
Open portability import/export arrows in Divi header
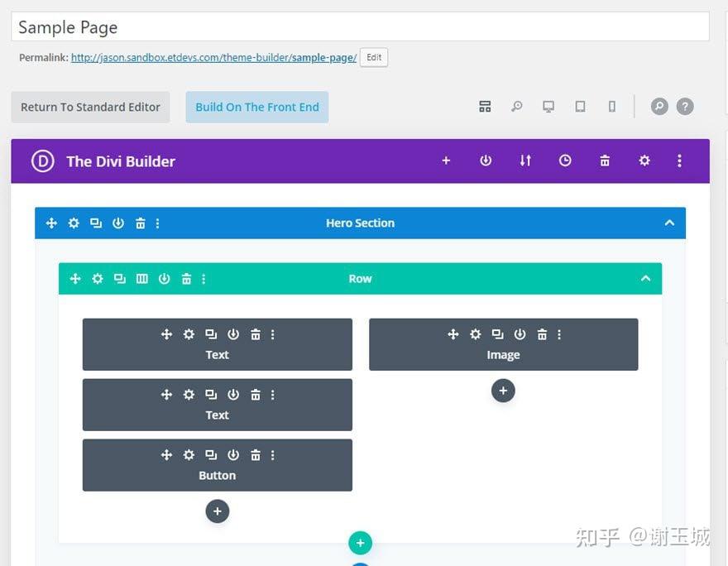[x=525, y=161]
